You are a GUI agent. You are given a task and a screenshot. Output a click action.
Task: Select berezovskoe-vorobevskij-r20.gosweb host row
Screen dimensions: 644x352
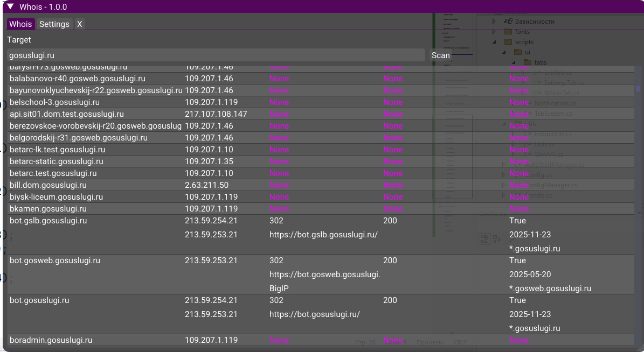pos(321,126)
